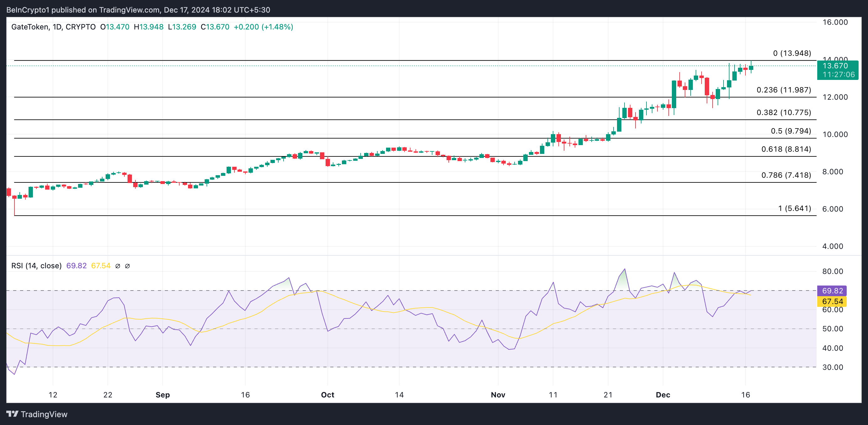Viewport: 868px width, 425px height.
Task: Open the RSI (14, close) indicator legend
Action: (36, 265)
